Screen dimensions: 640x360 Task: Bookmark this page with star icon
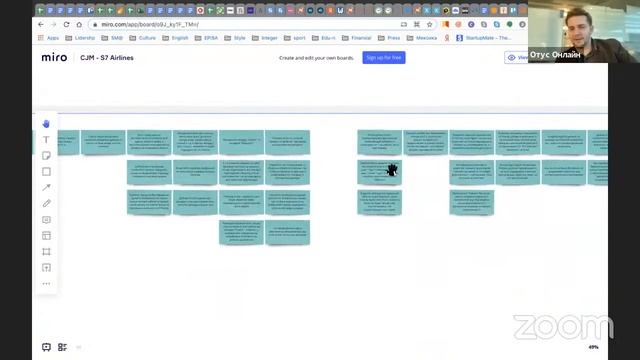pos(429,24)
